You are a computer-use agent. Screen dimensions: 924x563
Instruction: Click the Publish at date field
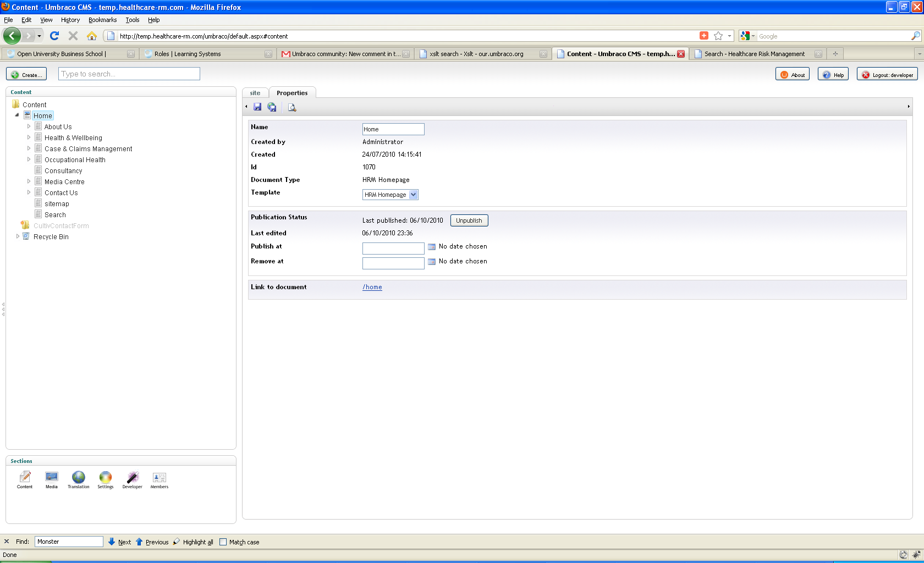(x=393, y=249)
